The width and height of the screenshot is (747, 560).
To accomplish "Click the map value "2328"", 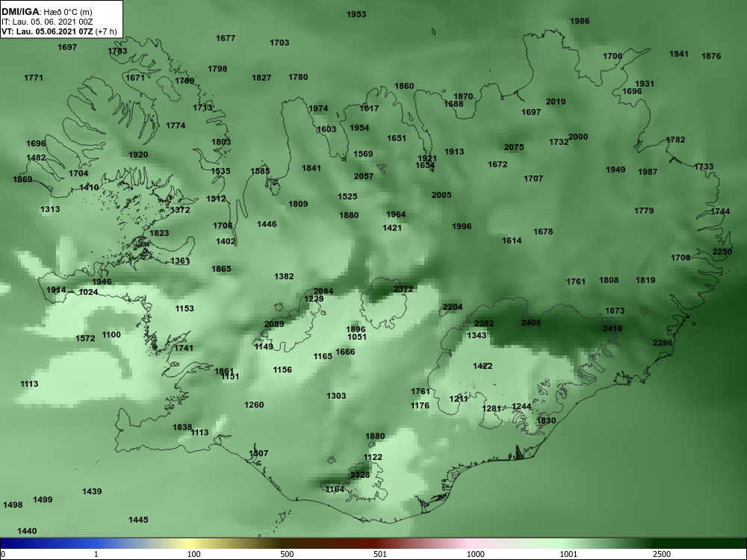I will [x=360, y=475].
